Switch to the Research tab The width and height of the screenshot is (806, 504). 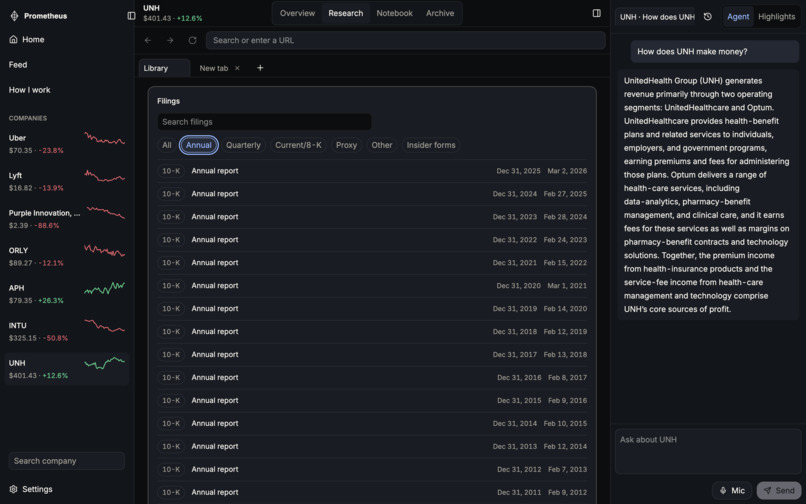tap(345, 13)
